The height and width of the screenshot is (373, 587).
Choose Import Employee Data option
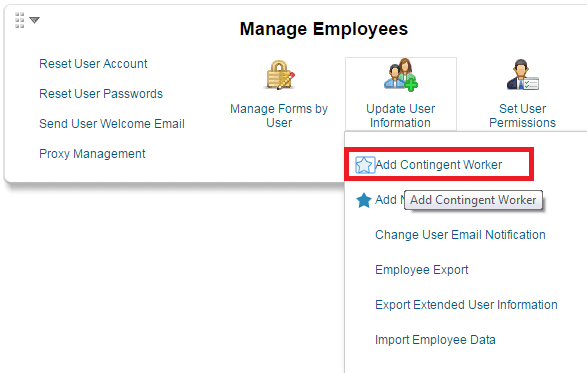pyautogui.click(x=435, y=340)
